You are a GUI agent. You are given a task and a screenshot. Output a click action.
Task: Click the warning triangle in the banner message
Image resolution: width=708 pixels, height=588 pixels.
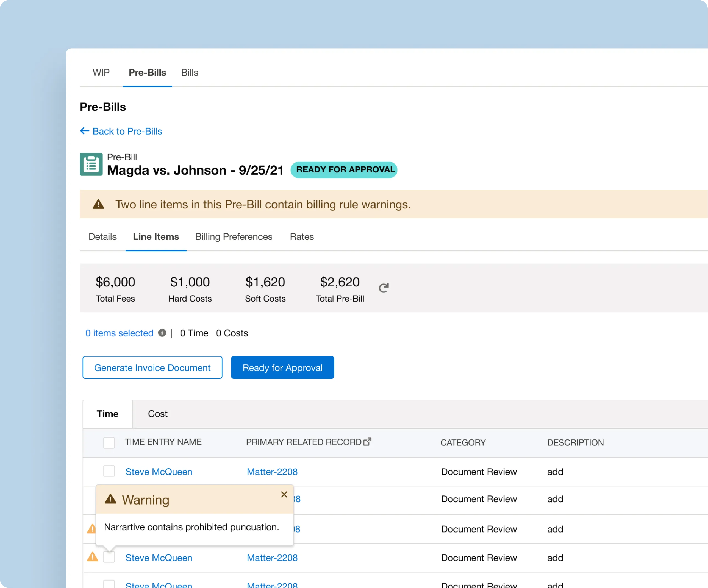pos(98,204)
